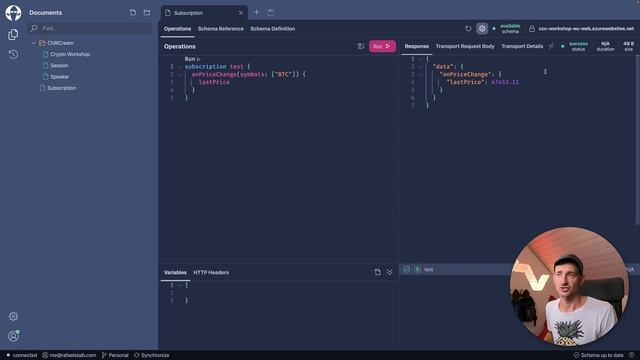Click the response tools icon after Transport Details
Image resolution: width=640 pixels, height=360 pixels.
[551, 46]
